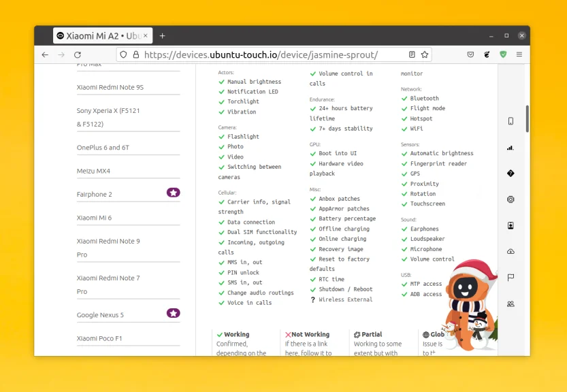The width and height of the screenshot is (567, 392).
Task: Click the cloud download icon in sidebar
Action: pos(511,251)
